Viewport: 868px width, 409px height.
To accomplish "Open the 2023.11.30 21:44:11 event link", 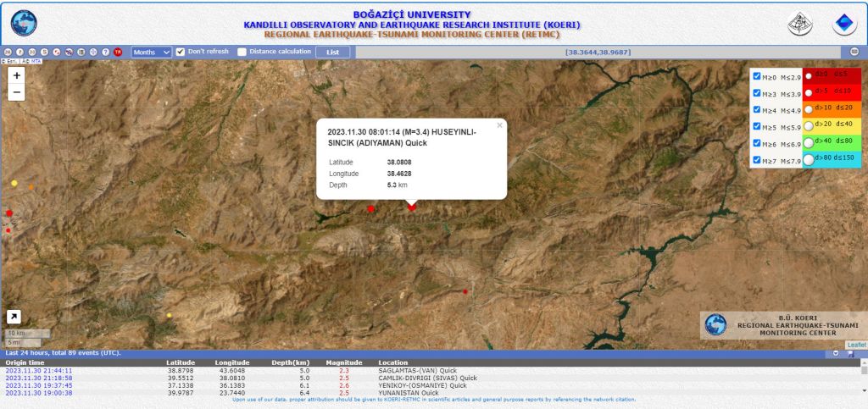I will pos(39,370).
